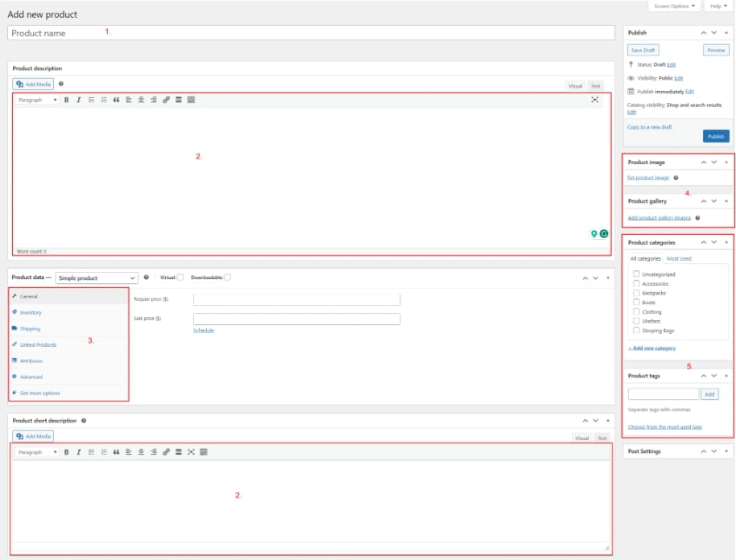Click the Grammarly icon in the description editor
The width and height of the screenshot is (736, 560).
pyautogui.click(x=604, y=234)
